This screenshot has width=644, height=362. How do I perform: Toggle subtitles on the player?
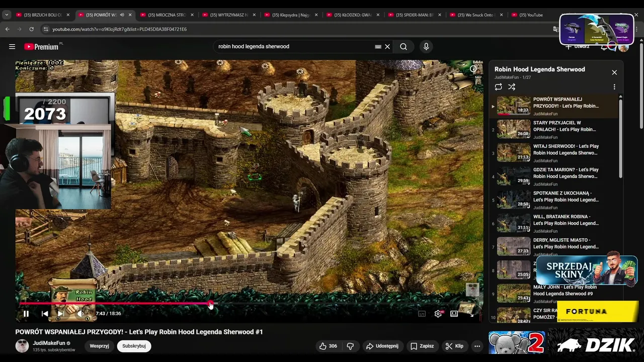click(x=422, y=313)
